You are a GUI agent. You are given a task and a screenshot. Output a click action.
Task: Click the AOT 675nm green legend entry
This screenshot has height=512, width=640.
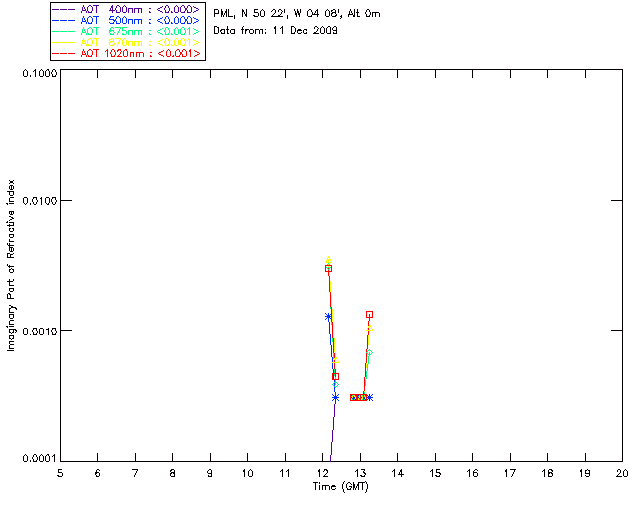[126, 31]
